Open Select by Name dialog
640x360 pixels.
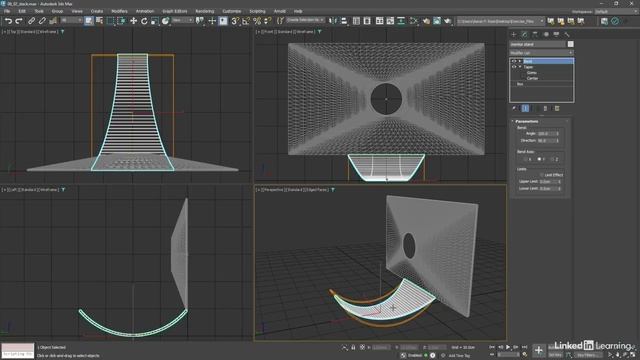coord(99,21)
